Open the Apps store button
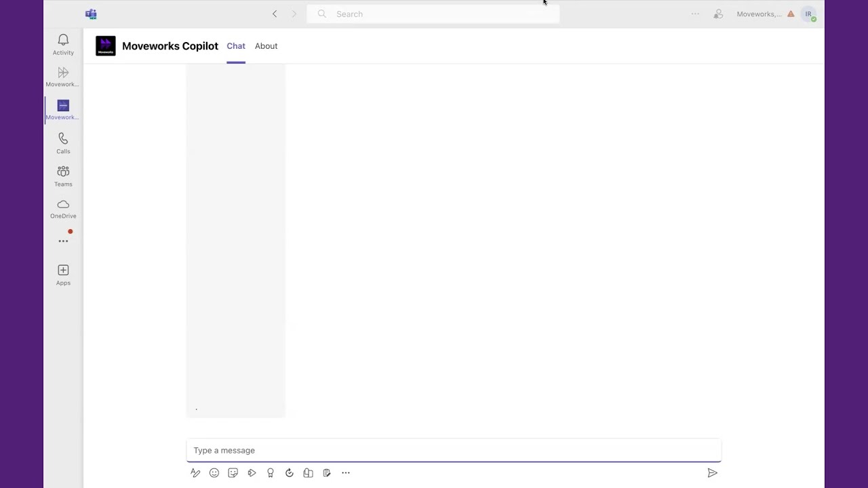The width and height of the screenshot is (868, 488). (63, 274)
